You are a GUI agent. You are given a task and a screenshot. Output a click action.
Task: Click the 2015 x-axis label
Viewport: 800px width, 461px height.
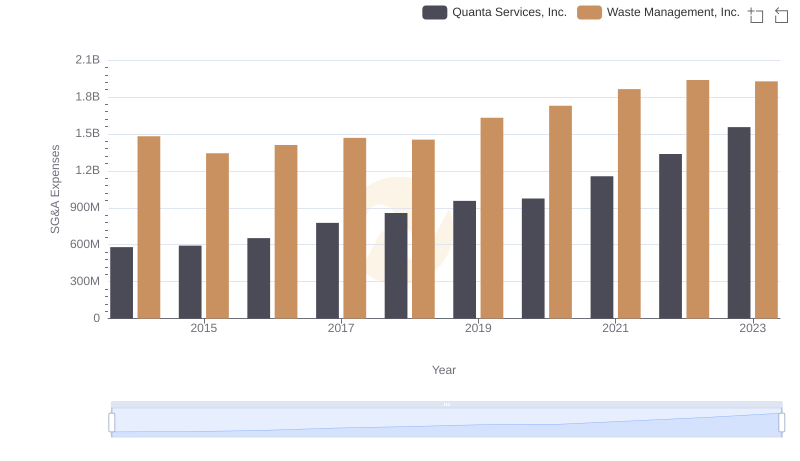click(204, 328)
